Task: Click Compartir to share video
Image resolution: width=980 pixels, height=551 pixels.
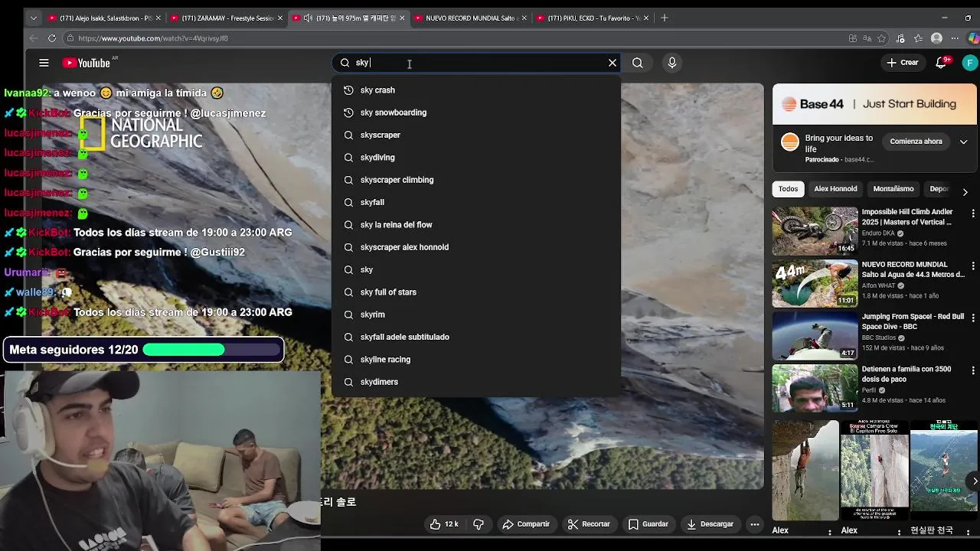Action: pyautogui.click(x=526, y=524)
